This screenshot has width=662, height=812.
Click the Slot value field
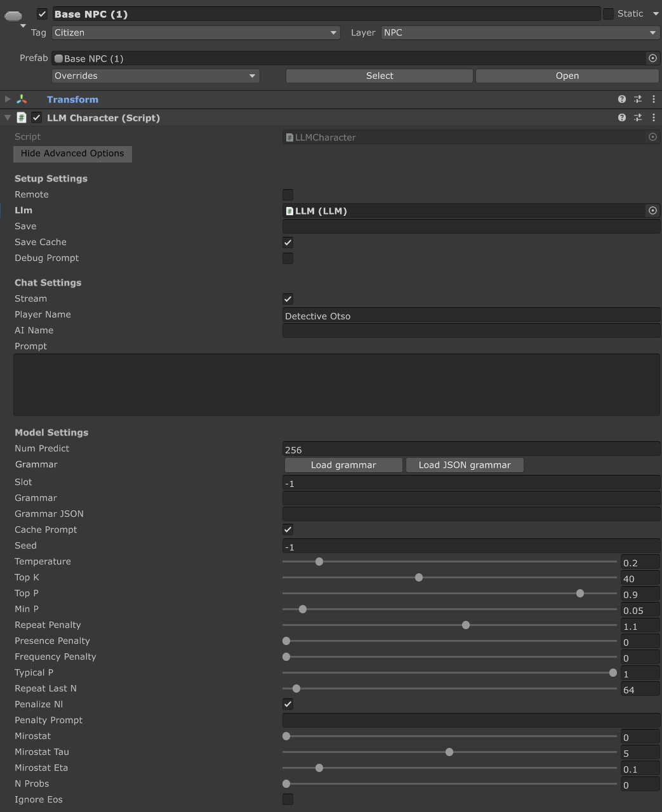click(x=471, y=483)
